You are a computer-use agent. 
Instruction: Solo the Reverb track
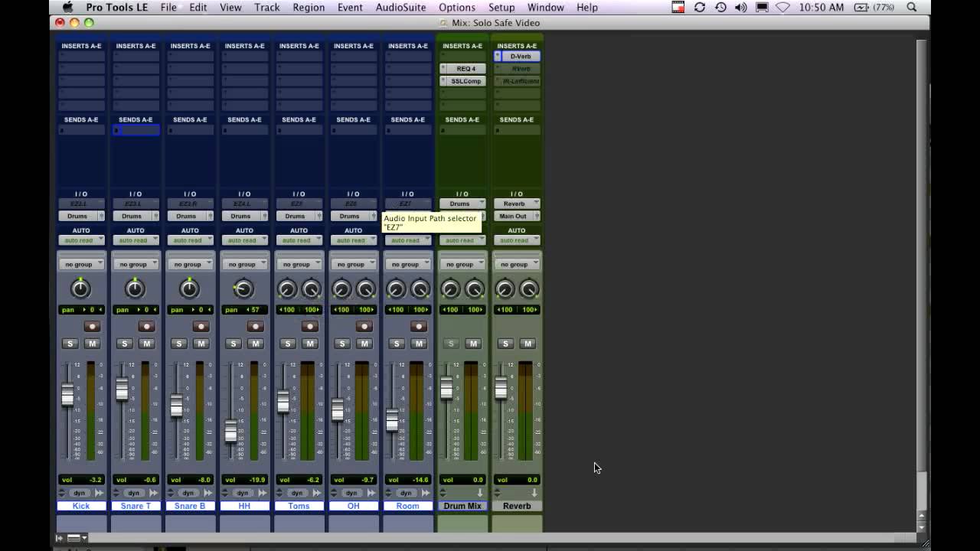coord(505,344)
